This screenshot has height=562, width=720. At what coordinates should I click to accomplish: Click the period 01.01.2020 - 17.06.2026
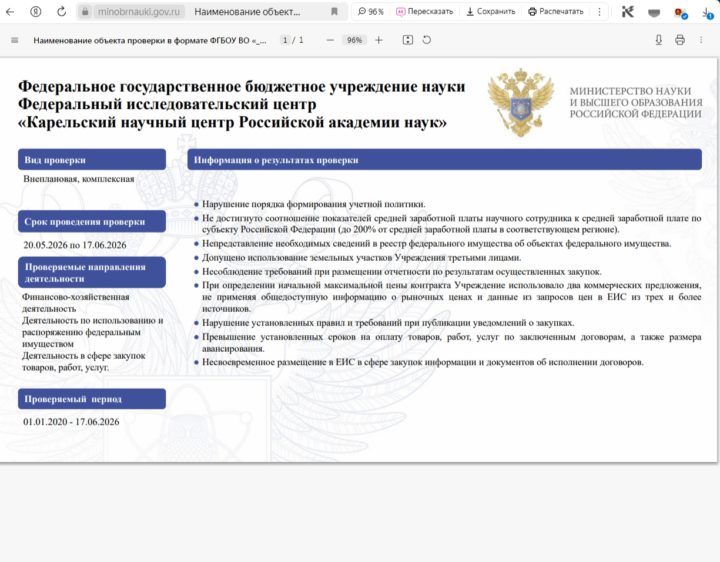[71, 422]
